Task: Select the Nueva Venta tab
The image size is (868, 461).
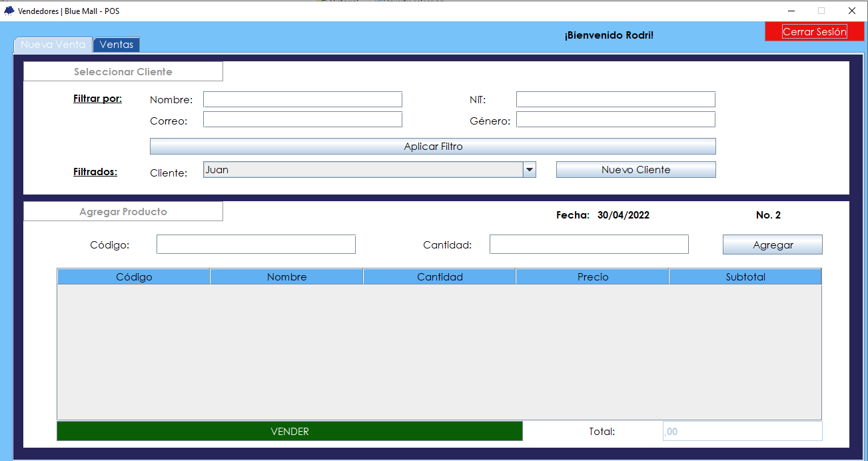Action: point(53,45)
